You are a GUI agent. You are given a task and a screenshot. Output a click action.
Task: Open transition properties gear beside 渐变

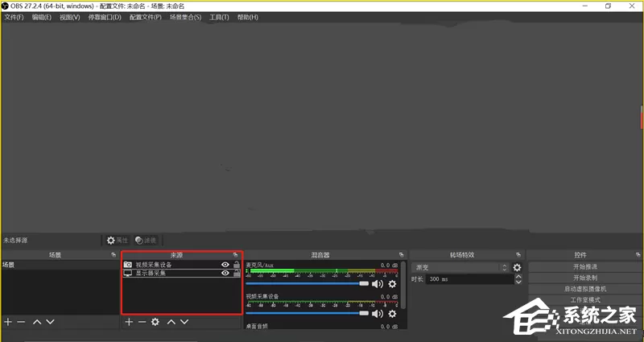click(517, 267)
